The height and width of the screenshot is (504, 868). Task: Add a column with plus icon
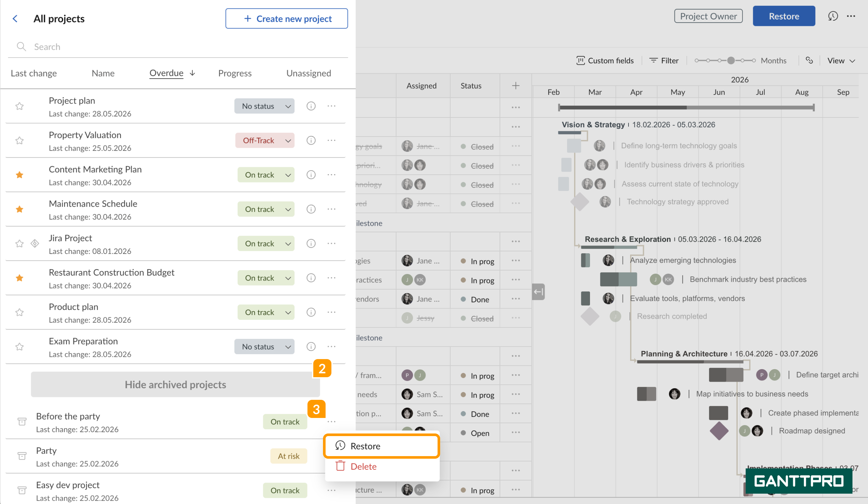(x=515, y=86)
